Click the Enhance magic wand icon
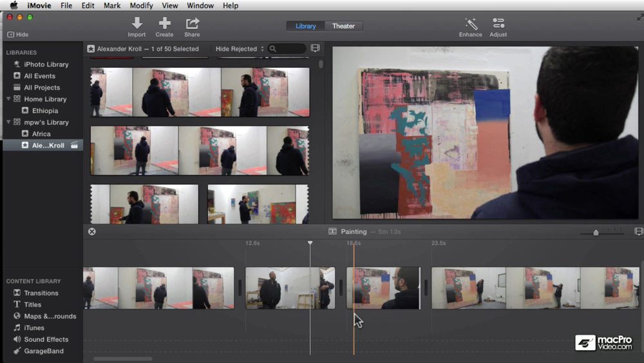The width and height of the screenshot is (644, 363). [471, 23]
